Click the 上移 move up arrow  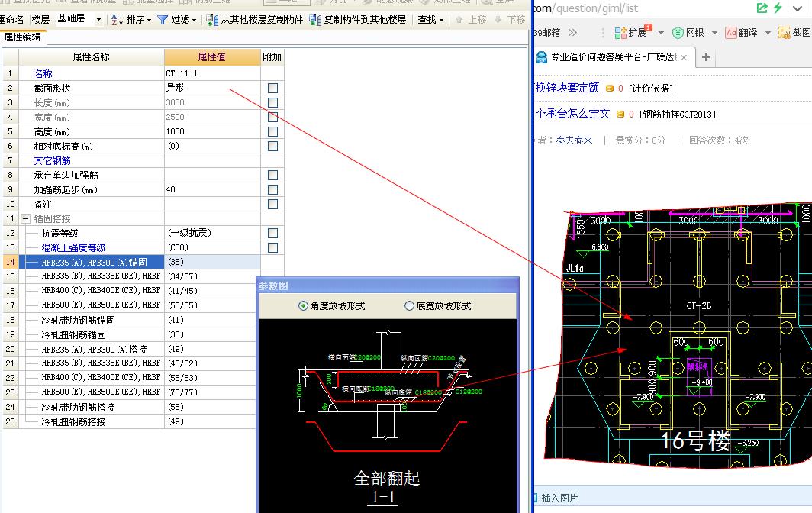tap(459, 20)
